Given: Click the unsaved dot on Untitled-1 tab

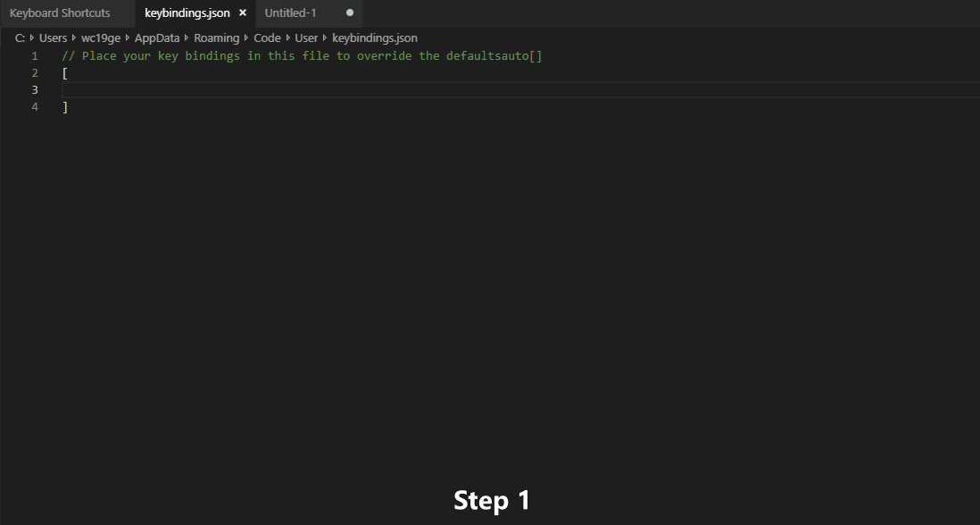Looking at the screenshot, I should (349, 13).
